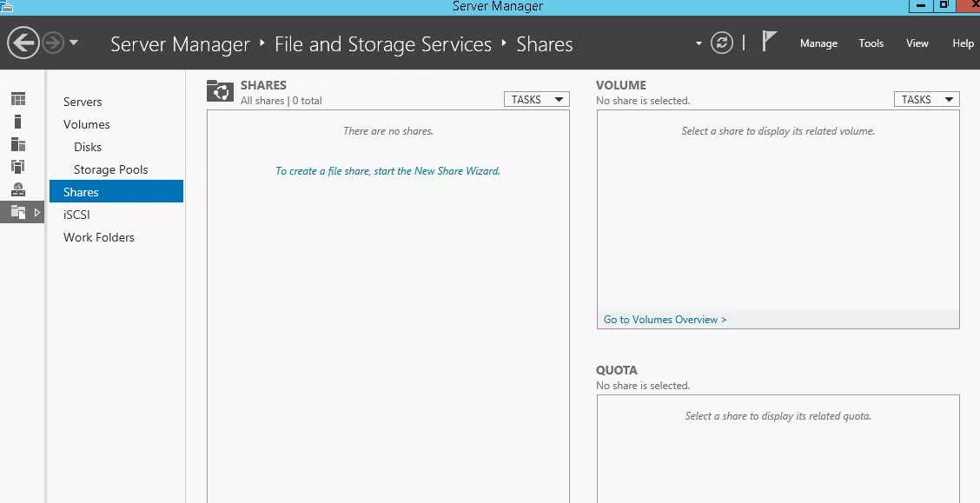Select Work Folders in navigation list
The image size is (980, 503).
pyautogui.click(x=99, y=237)
